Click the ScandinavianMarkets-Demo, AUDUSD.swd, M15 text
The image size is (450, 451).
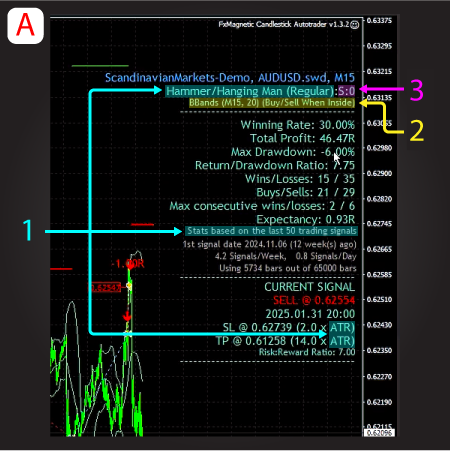(230, 78)
